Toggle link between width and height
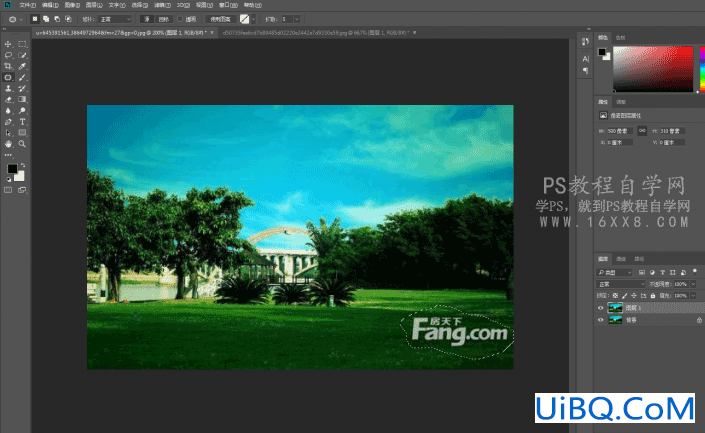The width and height of the screenshot is (705, 433). 642,131
